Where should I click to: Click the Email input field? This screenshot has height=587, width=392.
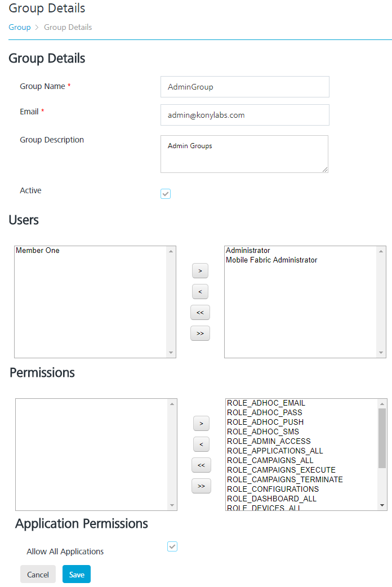pos(244,115)
